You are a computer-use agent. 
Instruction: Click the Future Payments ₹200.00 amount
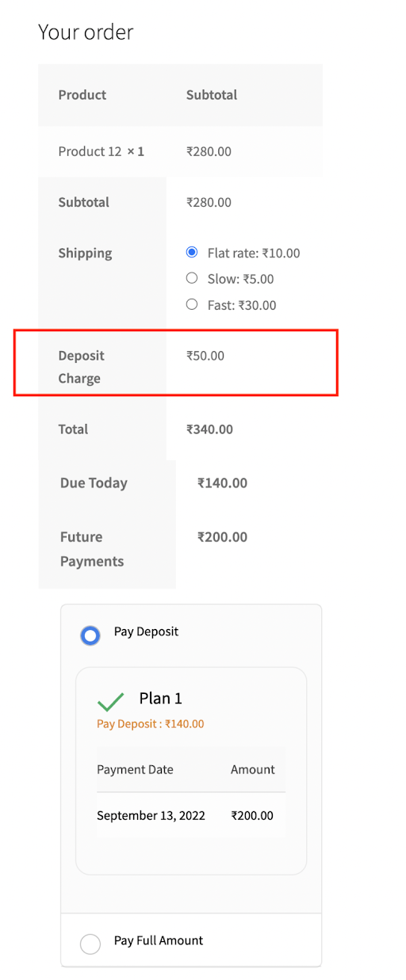pyautogui.click(x=222, y=536)
